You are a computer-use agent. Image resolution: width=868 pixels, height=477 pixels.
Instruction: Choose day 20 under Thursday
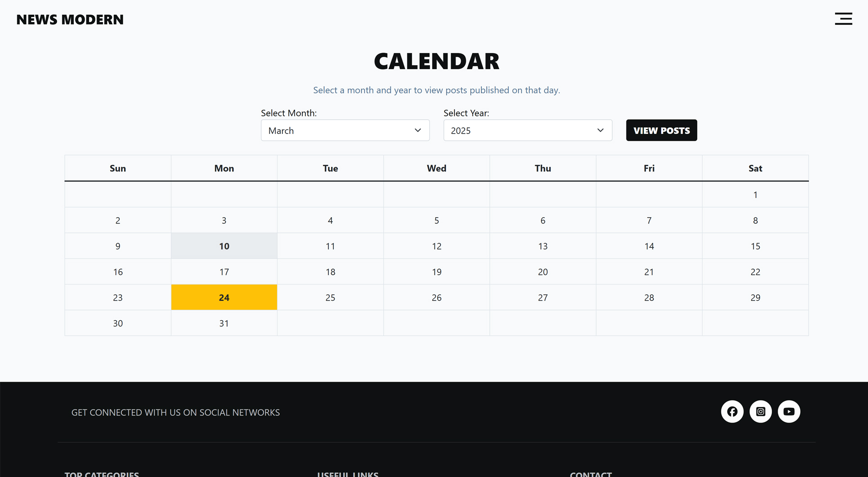(x=542, y=272)
